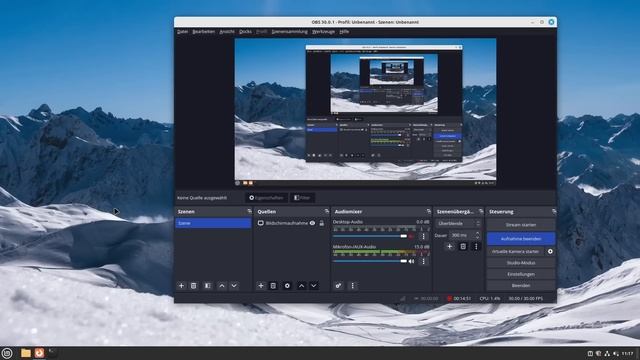Pop out the Szenen dock icon
Viewport: 640px width, 360px height.
[249, 211]
